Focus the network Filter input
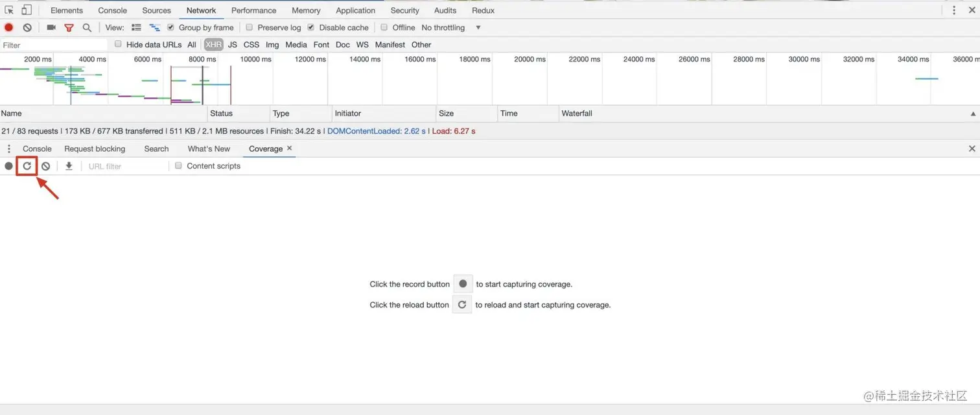Image resolution: width=980 pixels, height=415 pixels. (54, 45)
